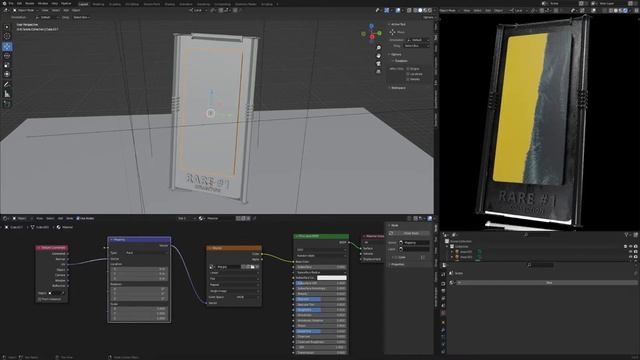The width and height of the screenshot is (640, 360).
Task: Enable the Locations affect-only checkbox
Action: tap(408, 74)
